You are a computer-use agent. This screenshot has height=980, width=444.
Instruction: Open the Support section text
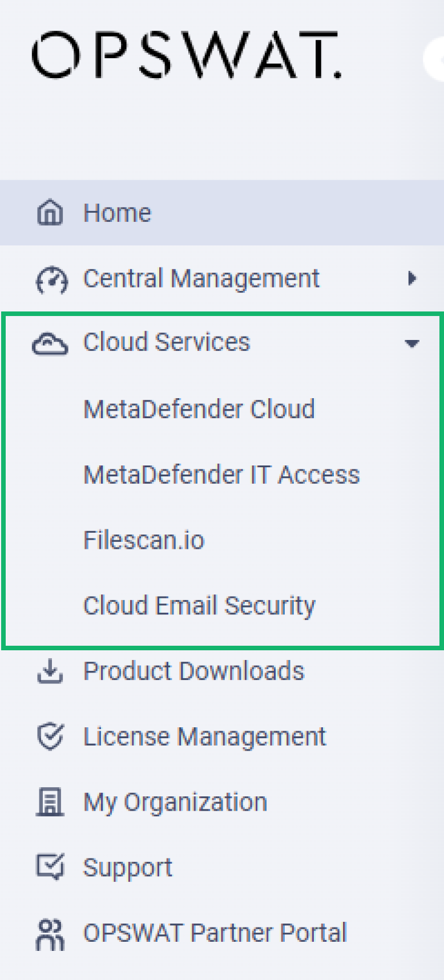click(127, 868)
